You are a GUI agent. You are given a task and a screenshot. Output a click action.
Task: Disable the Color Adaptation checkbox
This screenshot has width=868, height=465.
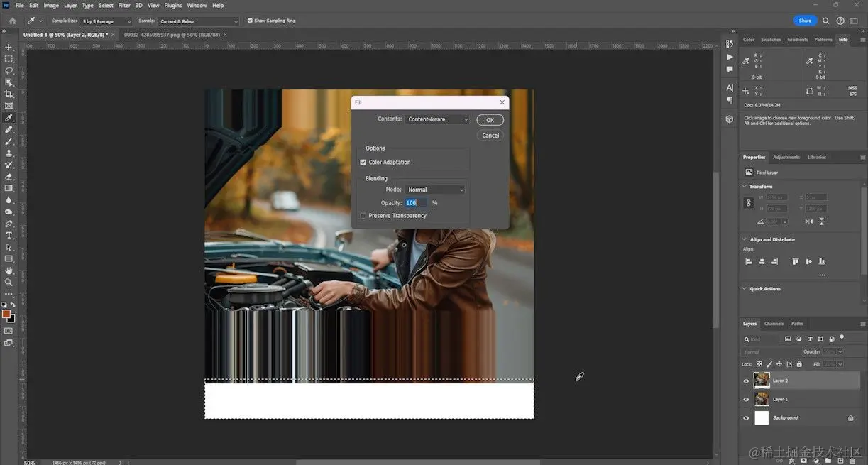pos(363,163)
